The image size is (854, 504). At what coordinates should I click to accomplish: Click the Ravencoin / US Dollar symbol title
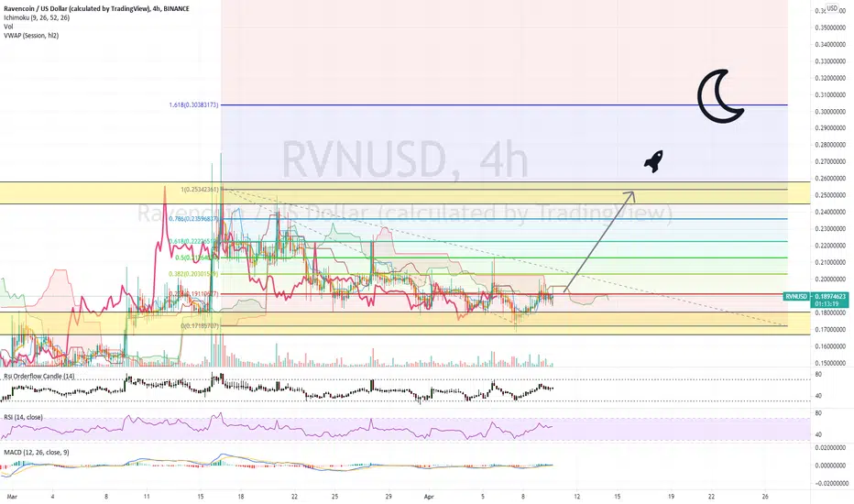click(x=96, y=9)
